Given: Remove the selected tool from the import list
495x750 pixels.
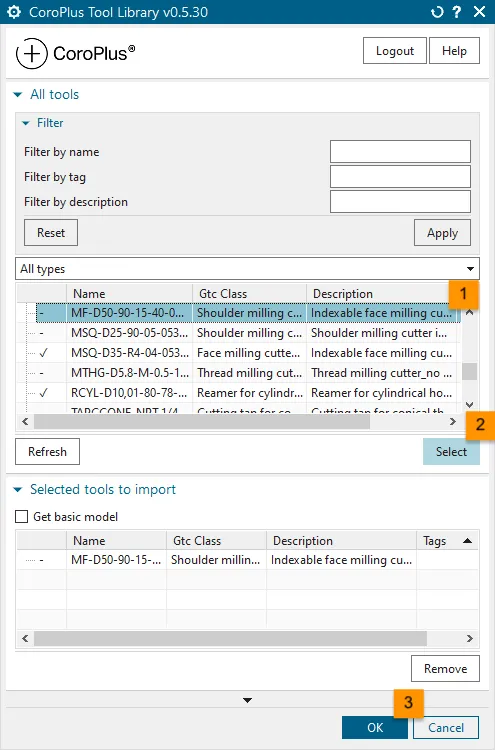Looking at the screenshot, I should coord(445,668).
